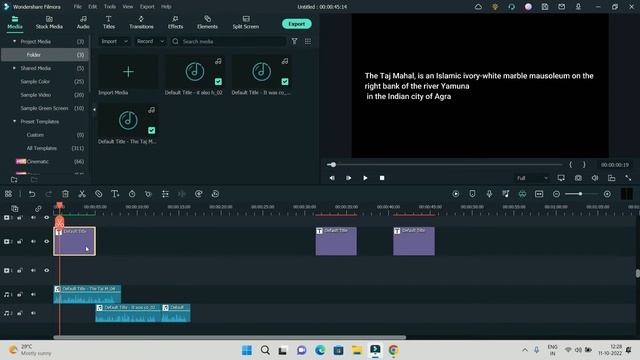This screenshot has width=640, height=360.
Task: Select the 'Default Title - The Taj M...' audio thumbnail
Action: point(128,120)
